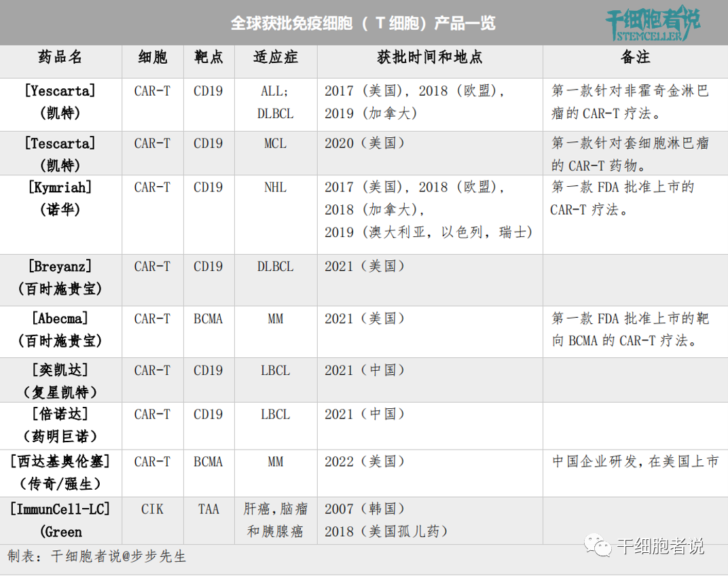This screenshot has width=728, height=578.
Task: Select the 细胞 column header
Action: 152,57
